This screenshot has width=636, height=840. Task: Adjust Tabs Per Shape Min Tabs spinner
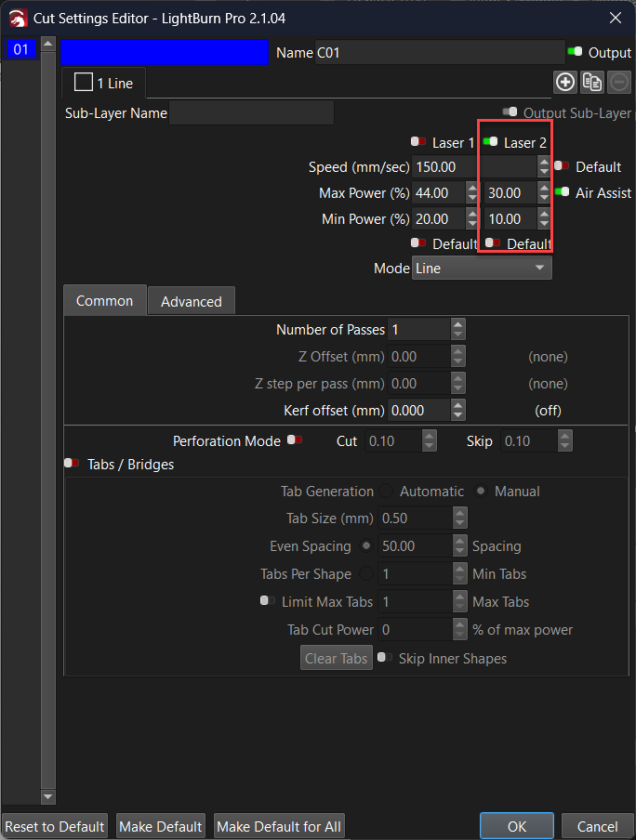click(x=459, y=573)
